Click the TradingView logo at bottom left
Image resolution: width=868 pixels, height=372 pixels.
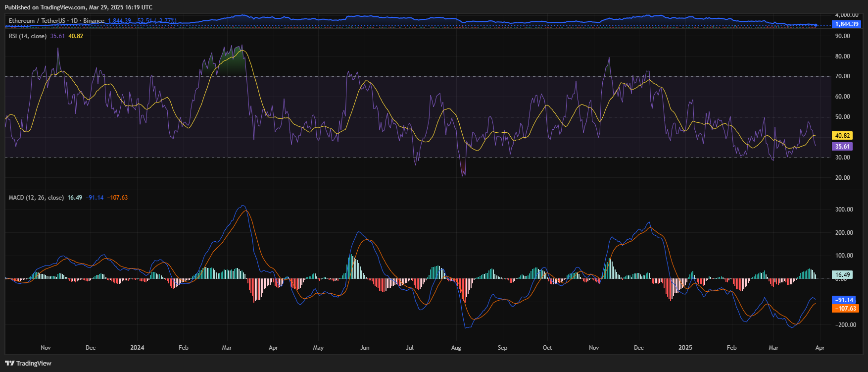point(28,363)
